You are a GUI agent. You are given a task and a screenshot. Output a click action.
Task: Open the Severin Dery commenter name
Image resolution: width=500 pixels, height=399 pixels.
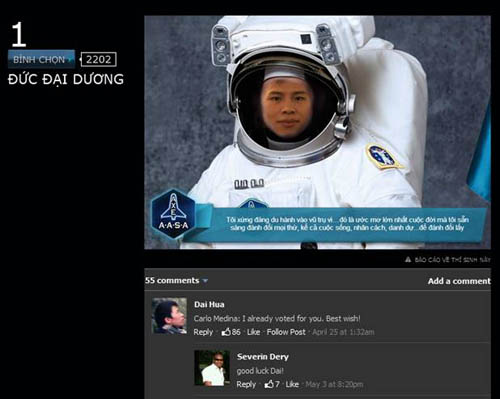point(263,357)
